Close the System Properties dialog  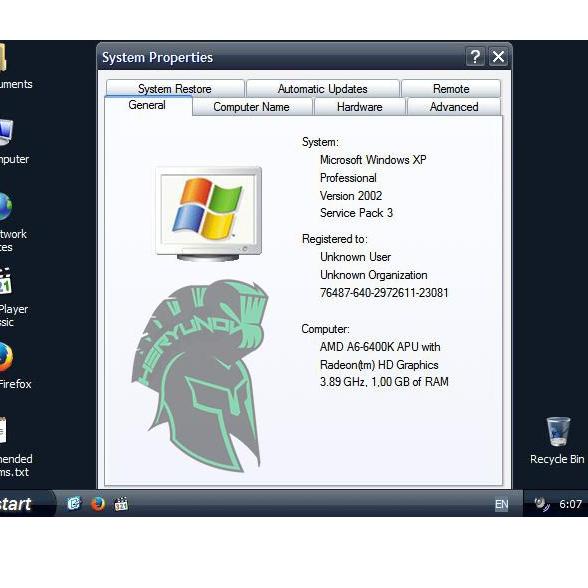click(x=498, y=57)
